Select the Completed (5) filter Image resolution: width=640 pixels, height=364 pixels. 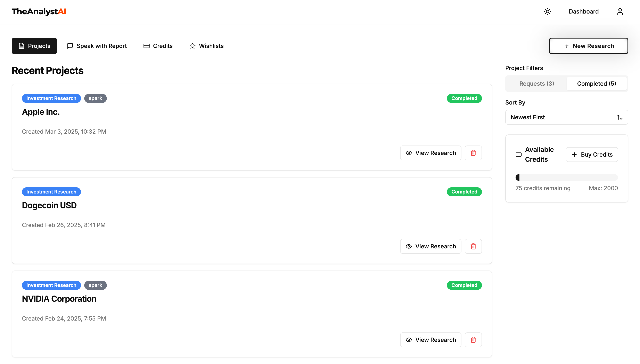596,83
